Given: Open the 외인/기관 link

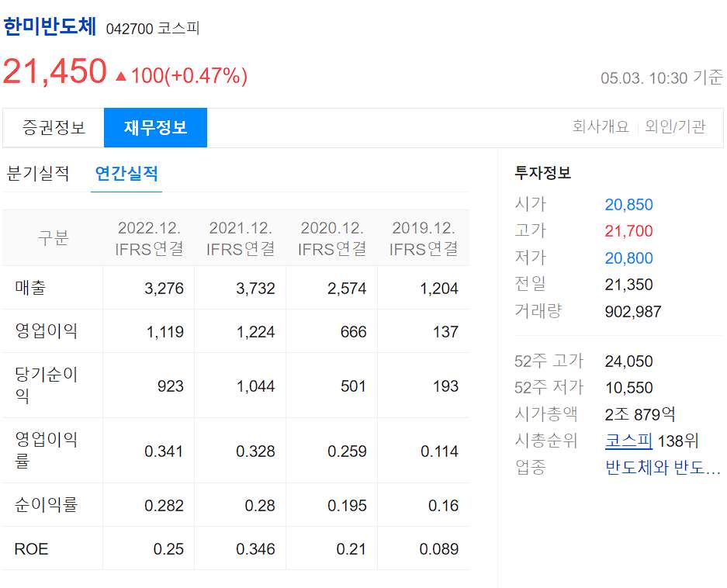Looking at the screenshot, I should (x=675, y=126).
